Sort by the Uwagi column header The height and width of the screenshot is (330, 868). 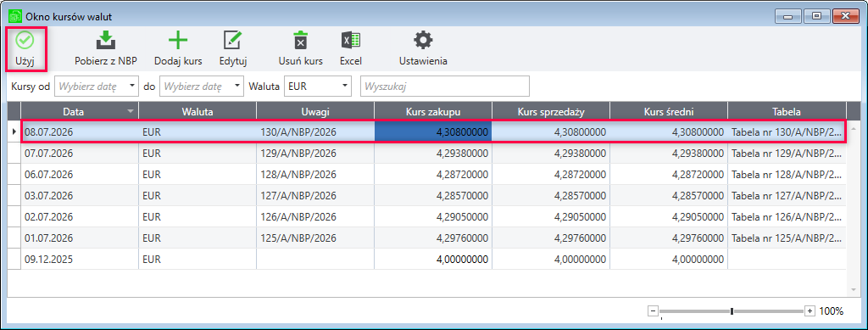[315, 112]
